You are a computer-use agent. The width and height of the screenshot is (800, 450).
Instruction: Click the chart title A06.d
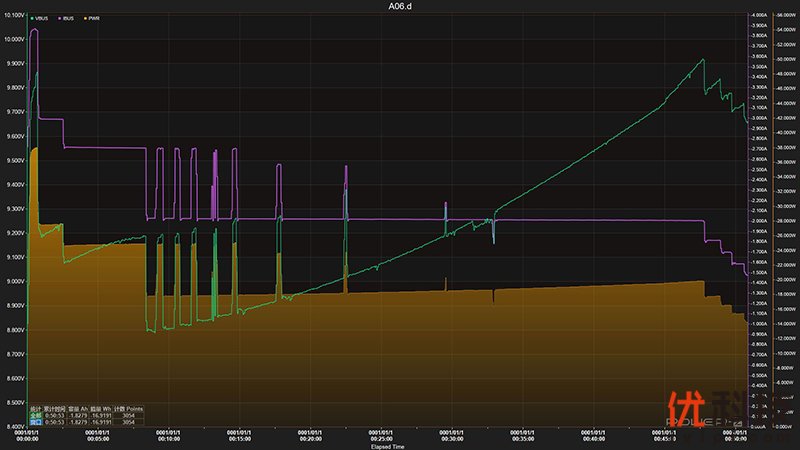point(400,6)
